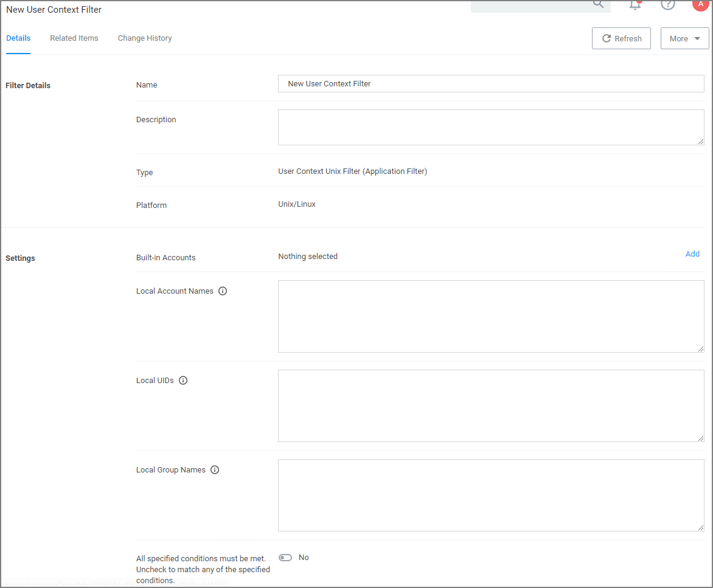
Task: Click the 'Unix/Linux' platform value
Action: tap(297, 204)
